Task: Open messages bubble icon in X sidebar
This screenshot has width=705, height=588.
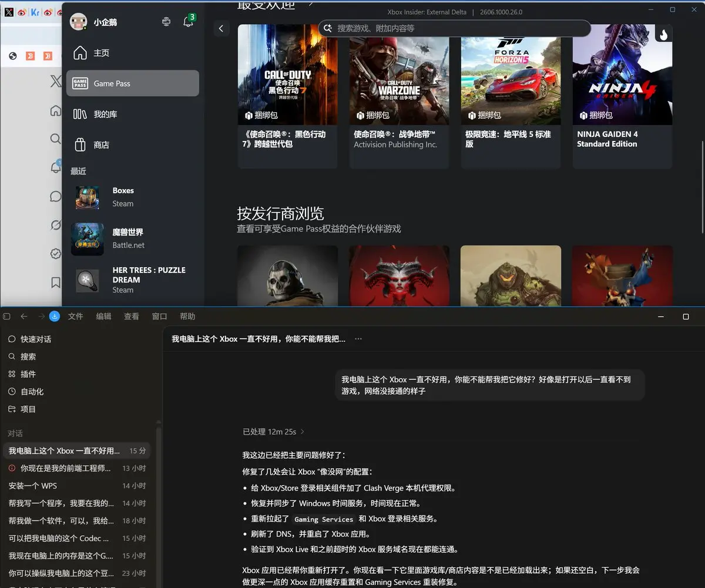Action: coord(55,196)
